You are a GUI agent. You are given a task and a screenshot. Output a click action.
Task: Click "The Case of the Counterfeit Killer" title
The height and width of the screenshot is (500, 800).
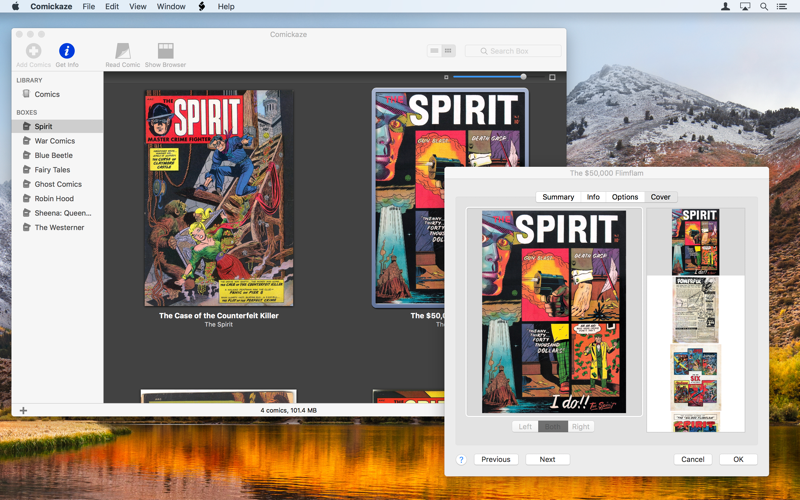tap(219, 315)
